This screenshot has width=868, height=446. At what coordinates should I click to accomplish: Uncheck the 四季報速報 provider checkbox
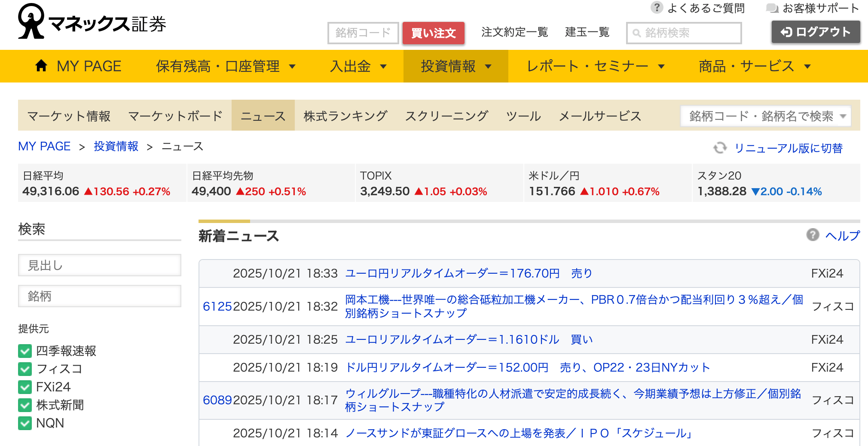click(x=25, y=351)
